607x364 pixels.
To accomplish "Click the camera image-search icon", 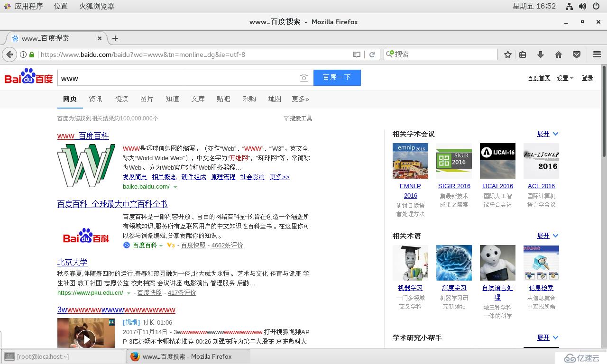I will click(x=304, y=78).
